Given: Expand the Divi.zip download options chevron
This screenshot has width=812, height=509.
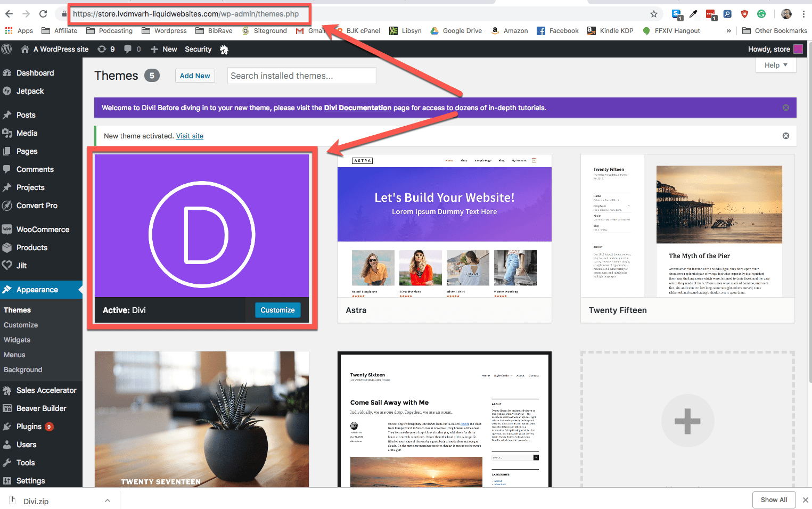Looking at the screenshot, I should point(108,500).
